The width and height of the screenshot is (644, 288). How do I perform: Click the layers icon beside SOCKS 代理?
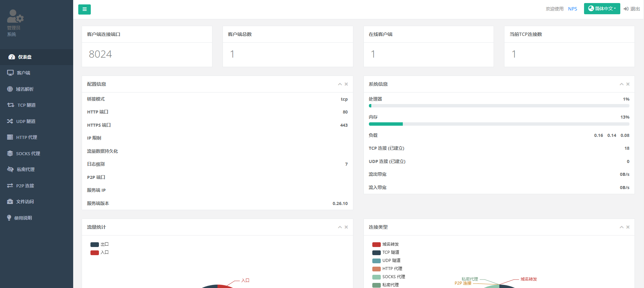pyautogui.click(x=10, y=153)
